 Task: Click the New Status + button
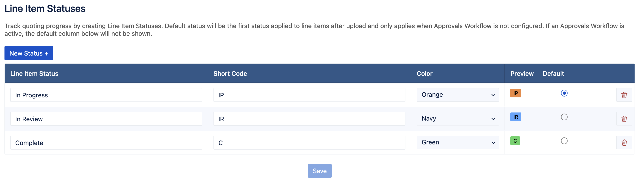[29, 53]
